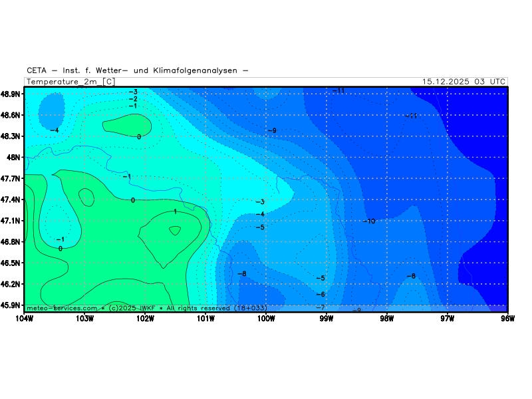
Task: Select the 96W longitude axis label
Action: [x=507, y=318]
